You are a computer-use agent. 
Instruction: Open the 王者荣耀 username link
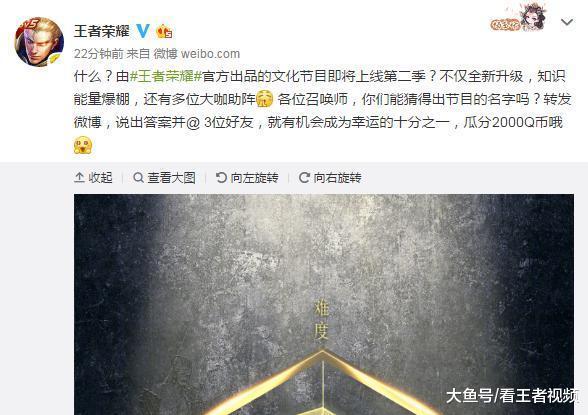[102, 31]
